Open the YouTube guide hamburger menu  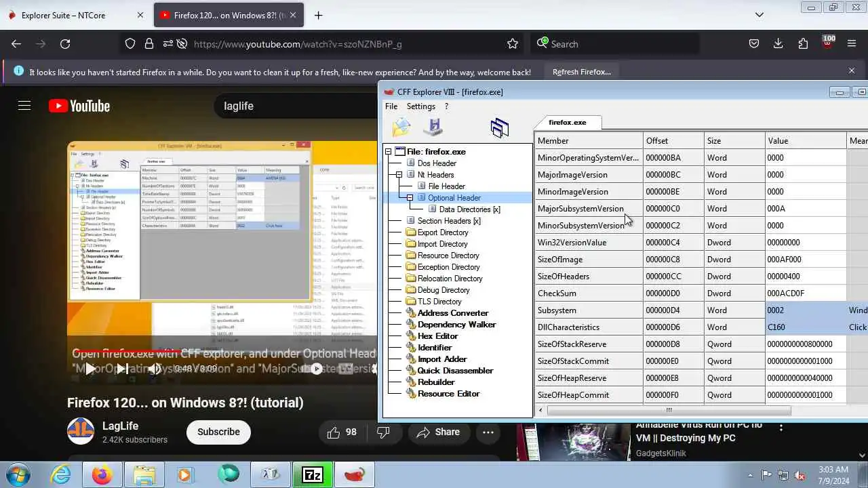click(x=24, y=106)
